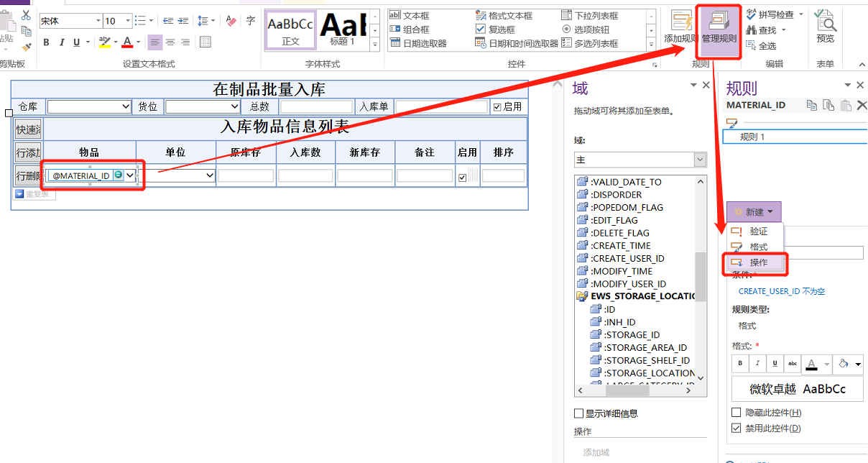Select the 标题 1 font style
868x463 pixels.
tap(343, 30)
